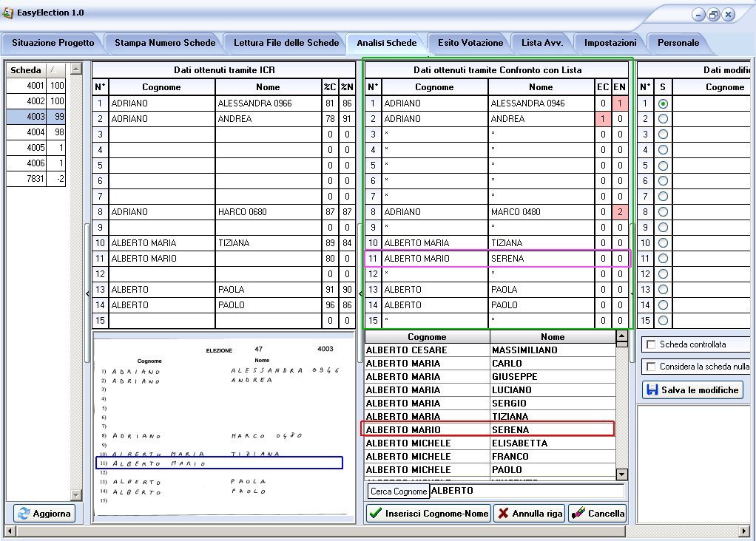Click the eraser icon on Cancella
The image size is (756, 541).
(578, 514)
